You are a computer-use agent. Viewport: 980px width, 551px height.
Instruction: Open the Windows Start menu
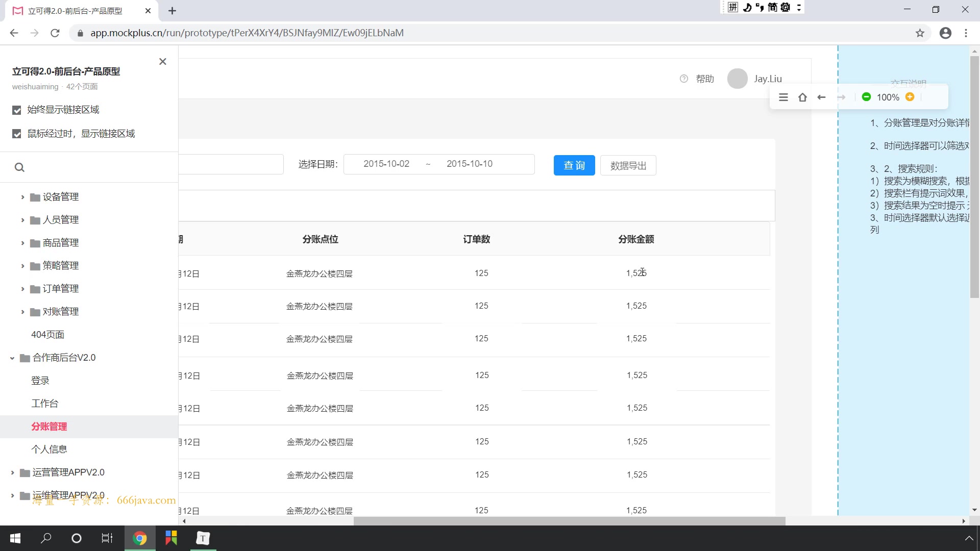pyautogui.click(x=15, y=538)
